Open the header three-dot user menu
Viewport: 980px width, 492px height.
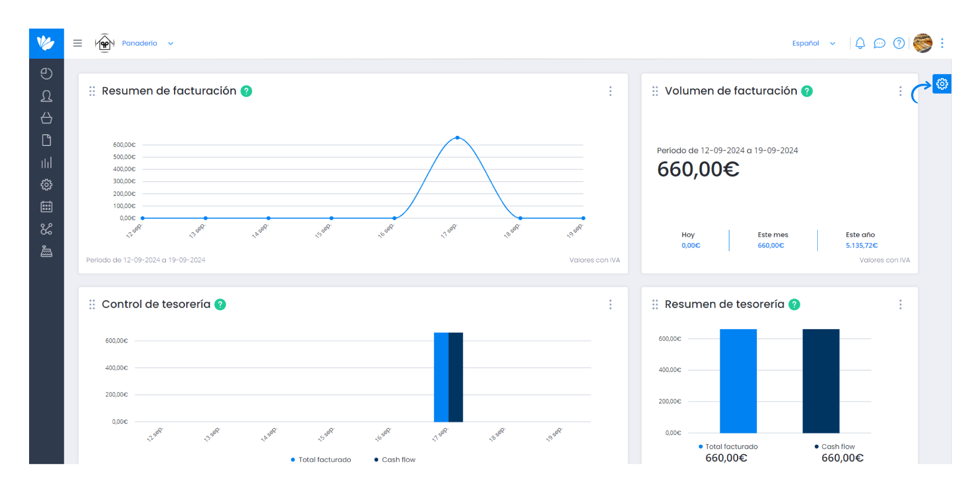(942, 43)
